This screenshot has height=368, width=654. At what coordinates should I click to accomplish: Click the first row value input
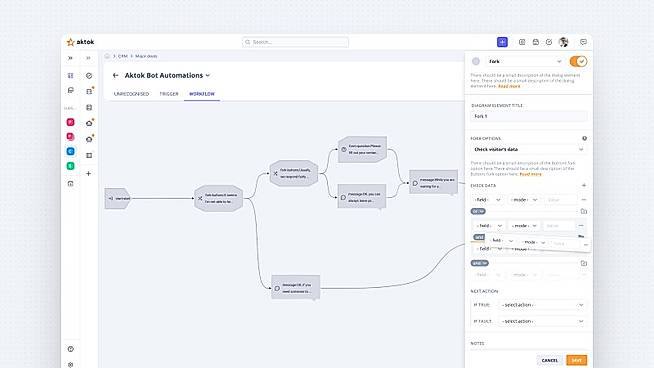point(561,200)
